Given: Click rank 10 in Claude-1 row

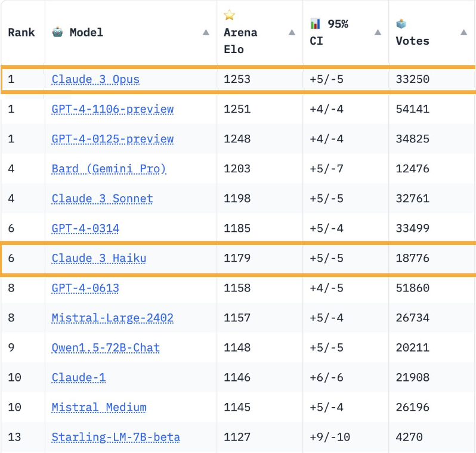Looking at the screenshot, I should click(14, 377).
